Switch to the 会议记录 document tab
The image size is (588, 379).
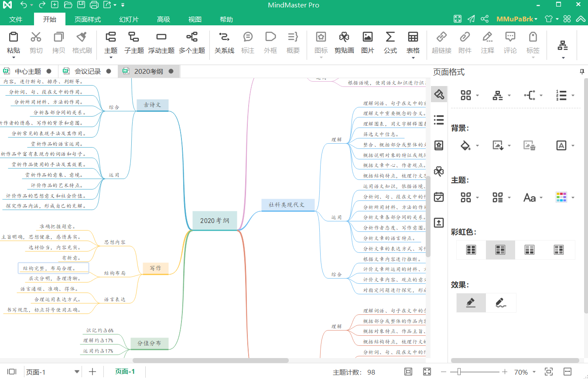pos(87,71)
